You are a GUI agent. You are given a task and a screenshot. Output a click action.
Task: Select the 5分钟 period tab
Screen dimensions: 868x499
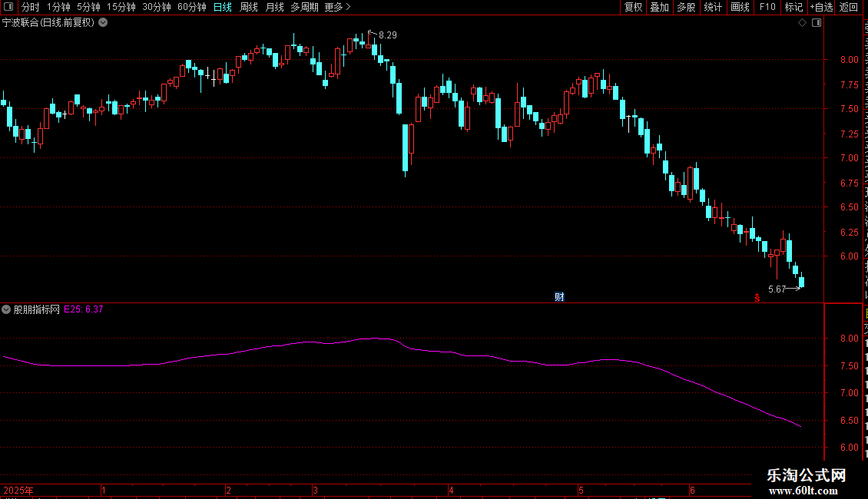[88, 7]
